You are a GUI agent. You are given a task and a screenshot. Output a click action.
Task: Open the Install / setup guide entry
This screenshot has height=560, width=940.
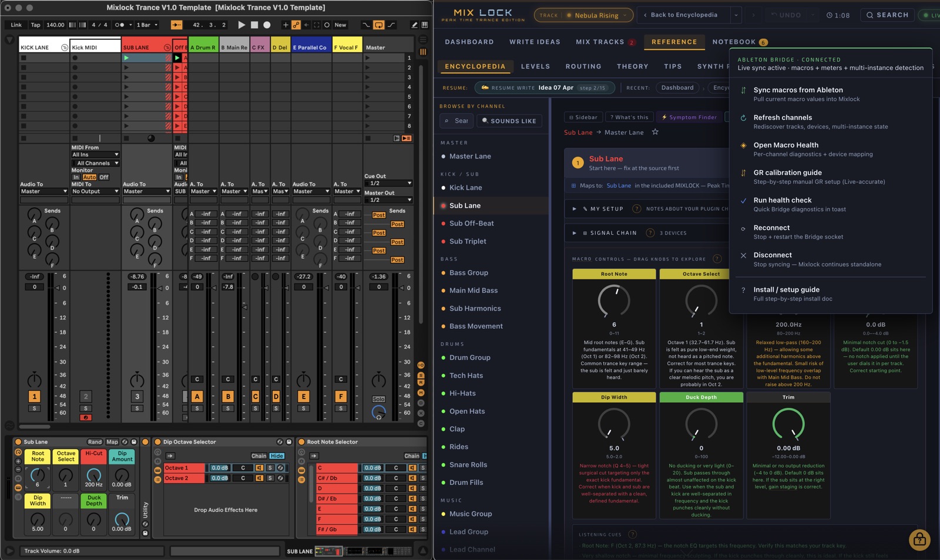tap(831, 294)
